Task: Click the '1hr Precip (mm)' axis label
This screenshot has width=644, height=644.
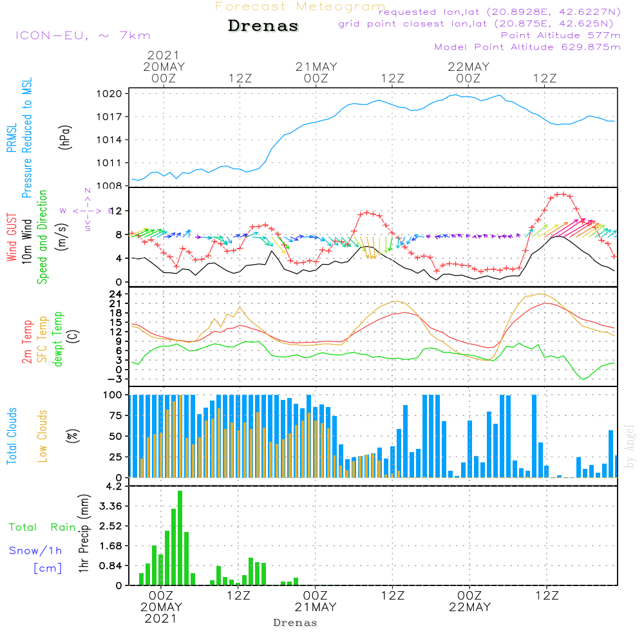Action: point(84,533)
